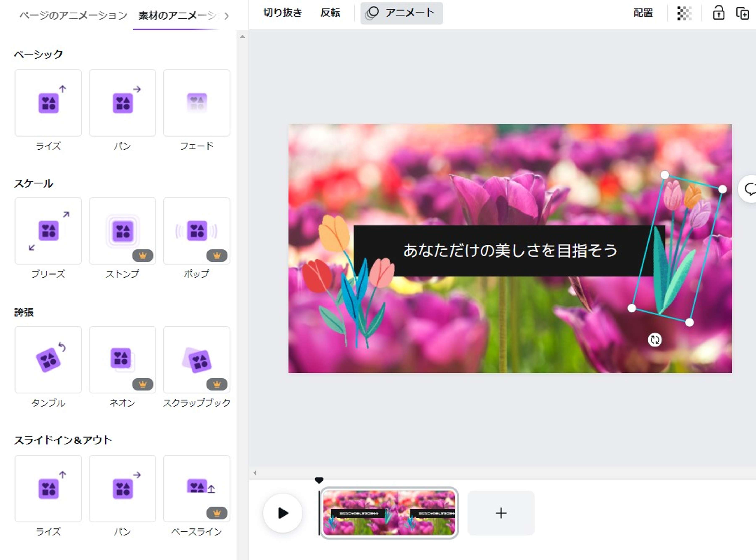
Task: Play the video with the play button
Action: pyautogui.click(x=283, y=513)
